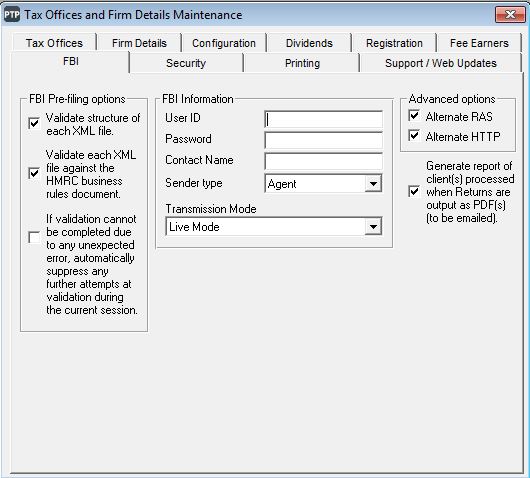Toggle the Alternate RAS checkbox
Image resolution: width=530 pixels, height=478 pixels.
[414, 116]
